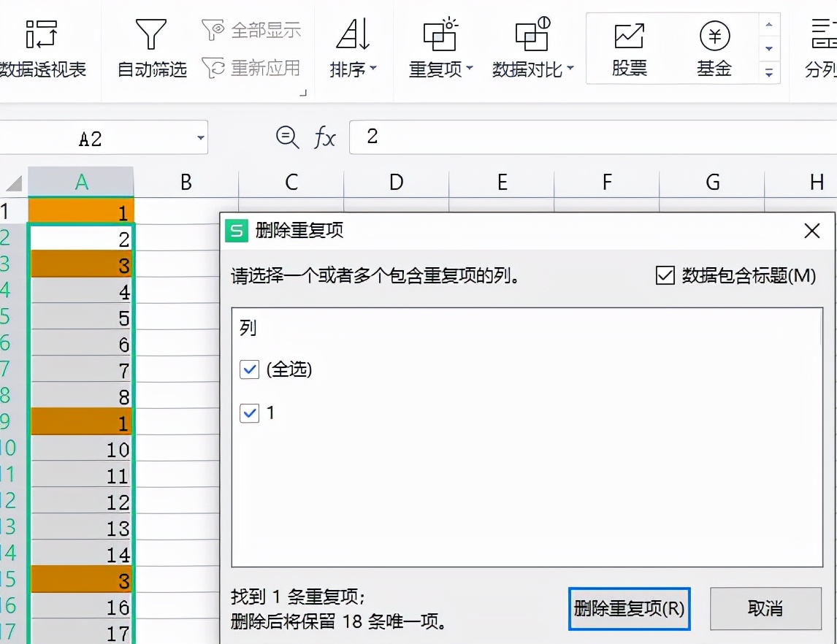The image size is (837, 644).
Task: Toggle the column 1 checkbox
Action: pos(249,413)
